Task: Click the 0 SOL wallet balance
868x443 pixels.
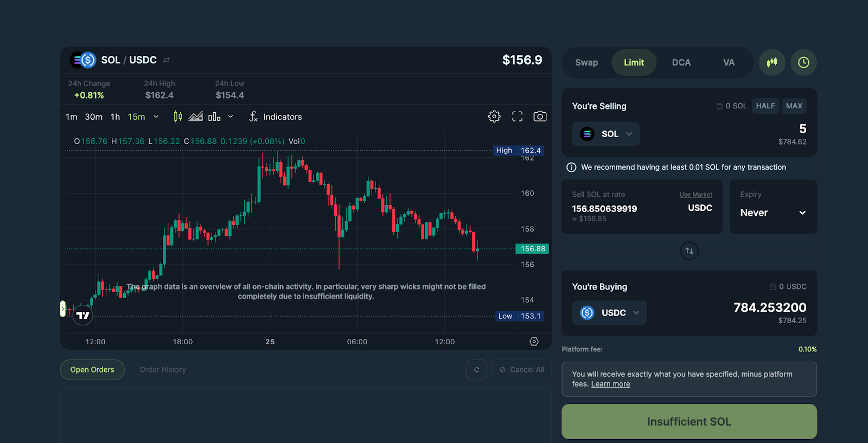Action: click(x=731, y=106)
